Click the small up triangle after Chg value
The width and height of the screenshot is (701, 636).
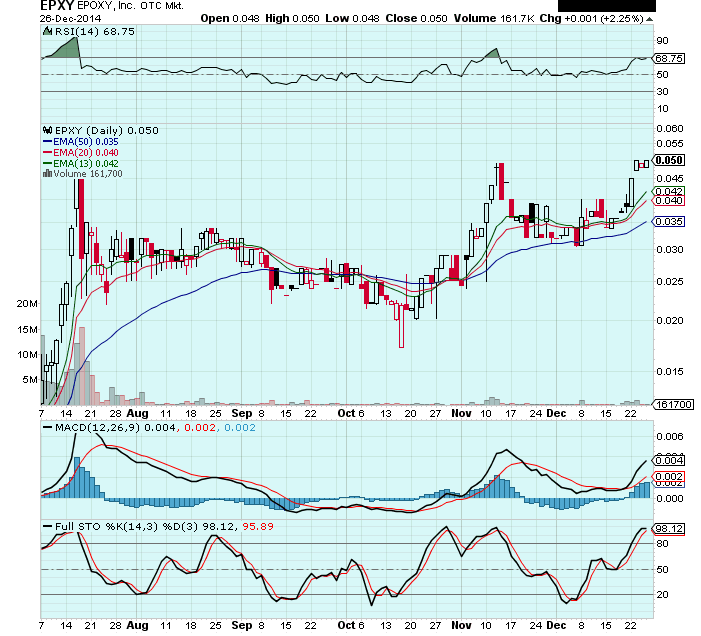click(x=649, y=19)
